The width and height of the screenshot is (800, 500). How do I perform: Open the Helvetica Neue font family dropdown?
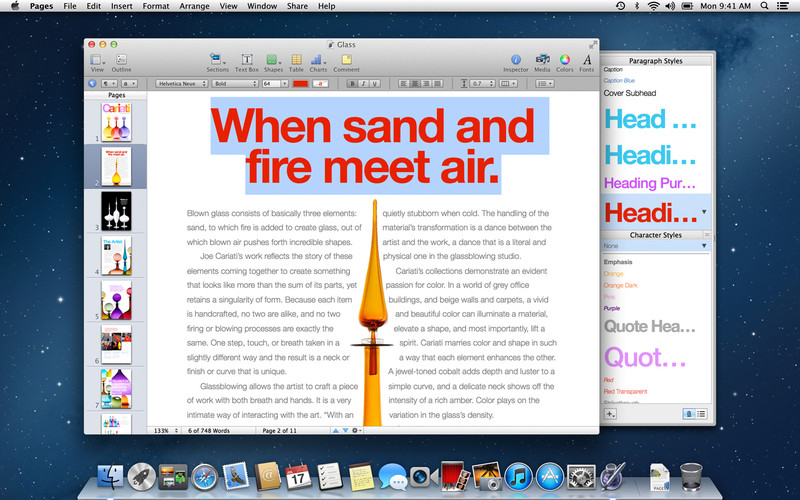pos(180,83)
